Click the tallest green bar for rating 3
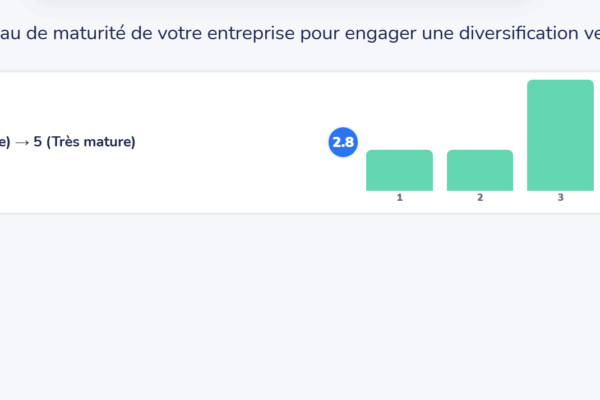Screen dimensions: 600x400 click(560, 135)
